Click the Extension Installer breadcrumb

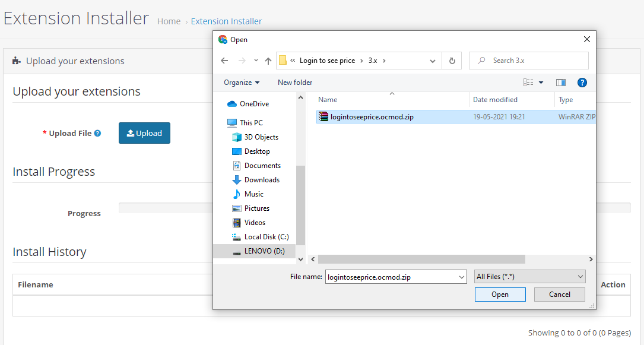pos(226,21)
